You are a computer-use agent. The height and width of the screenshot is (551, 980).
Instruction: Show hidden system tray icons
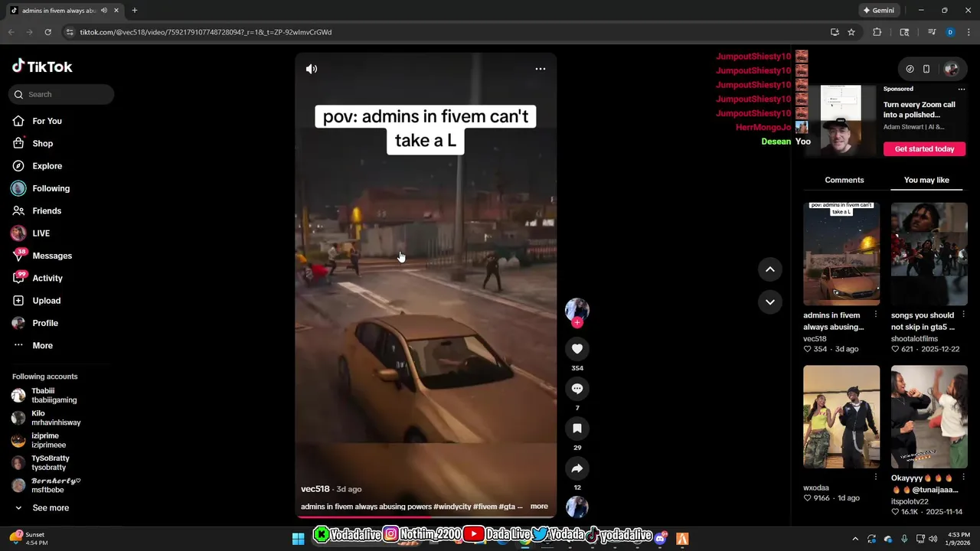point(855,539)
